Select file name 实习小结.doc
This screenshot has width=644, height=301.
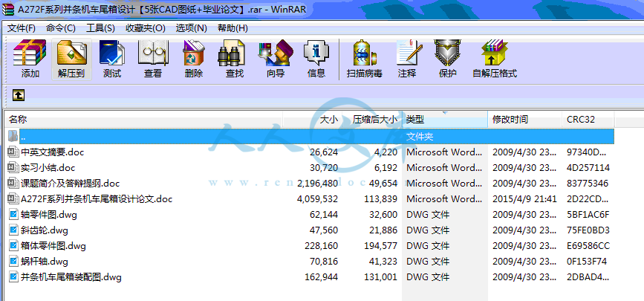[48, 168]
